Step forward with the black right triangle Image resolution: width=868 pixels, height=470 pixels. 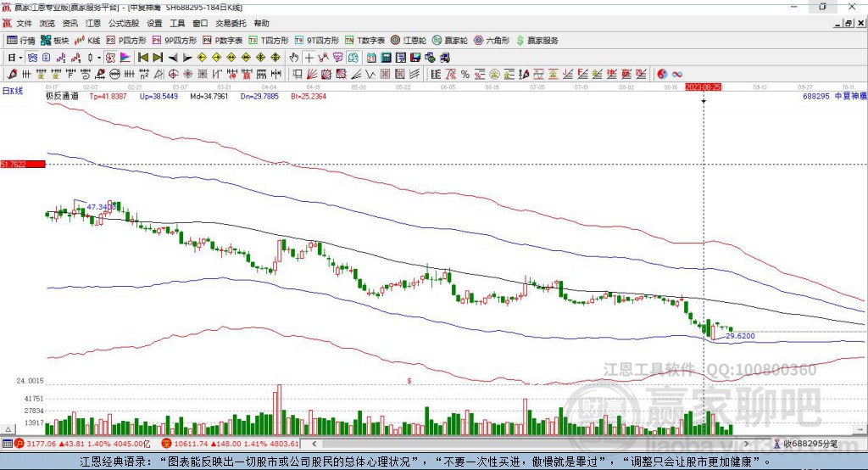click(x=187, y=58)
